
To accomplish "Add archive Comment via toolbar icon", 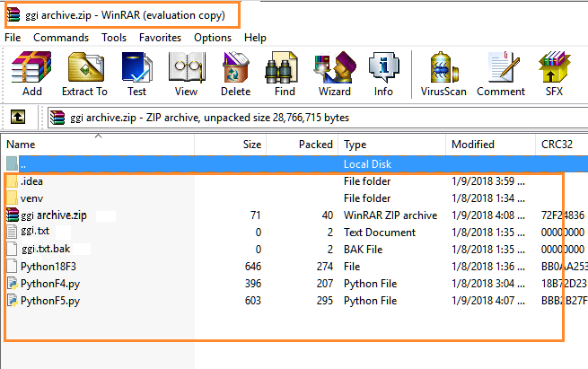I will [x=501, y=74].
